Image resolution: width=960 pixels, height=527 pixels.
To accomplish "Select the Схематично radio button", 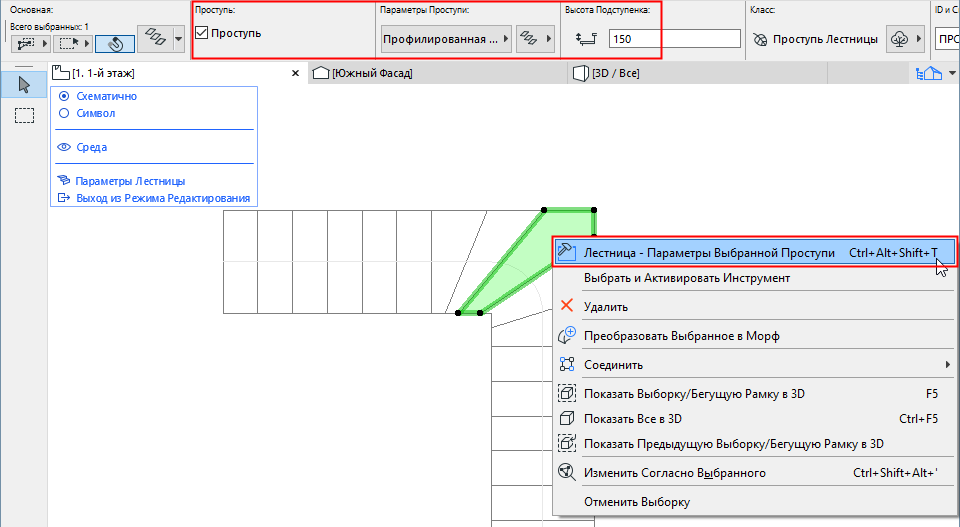I will 64,96.
